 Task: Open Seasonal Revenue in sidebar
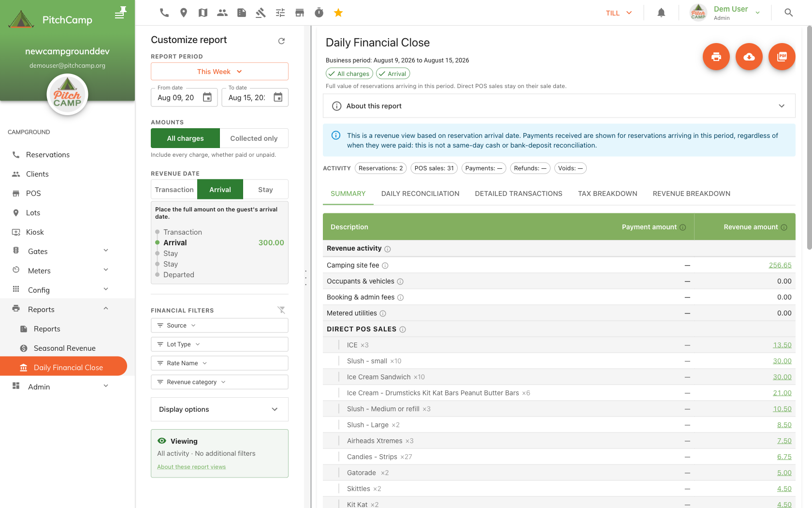(64, 348)
